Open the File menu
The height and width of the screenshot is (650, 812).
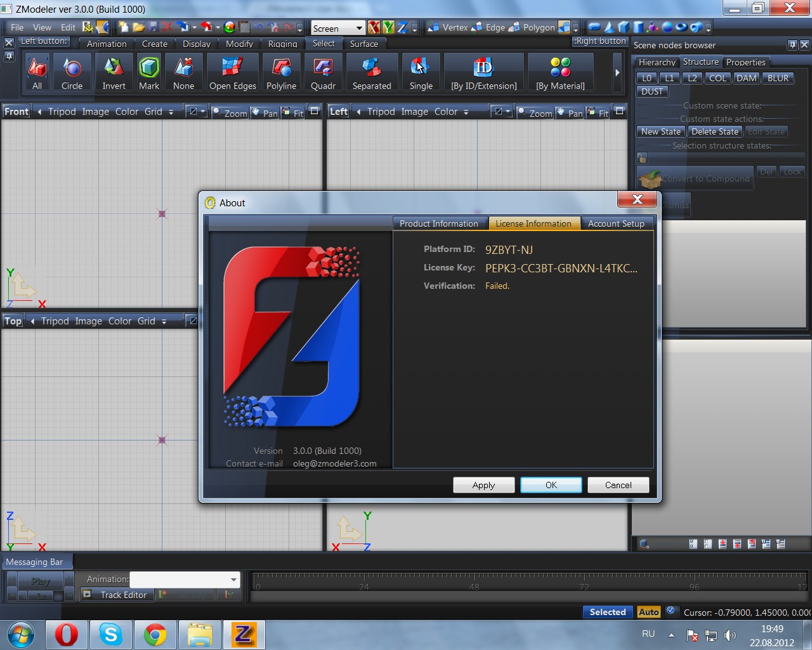(17, 27)
